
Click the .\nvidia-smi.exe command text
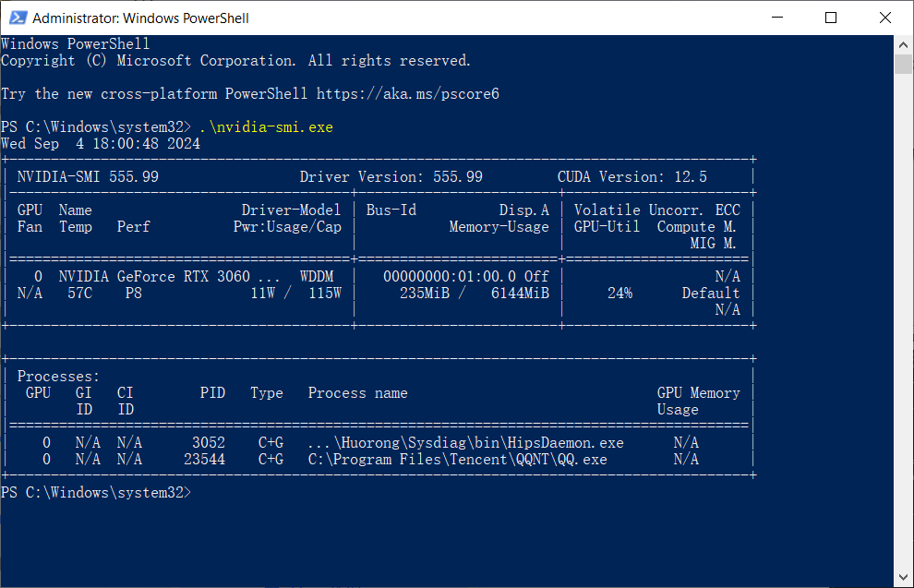(267, 127)
